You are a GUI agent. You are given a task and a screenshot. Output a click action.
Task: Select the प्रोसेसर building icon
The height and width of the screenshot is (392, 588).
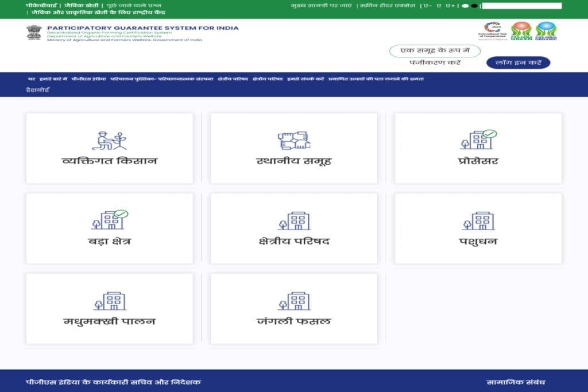pos(478,139)
